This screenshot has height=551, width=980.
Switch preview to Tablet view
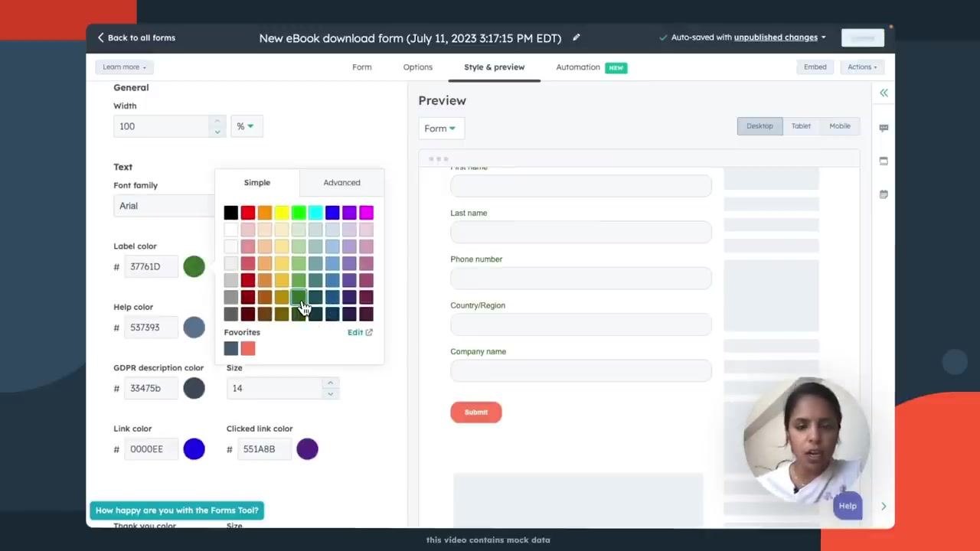coord(801,126)
